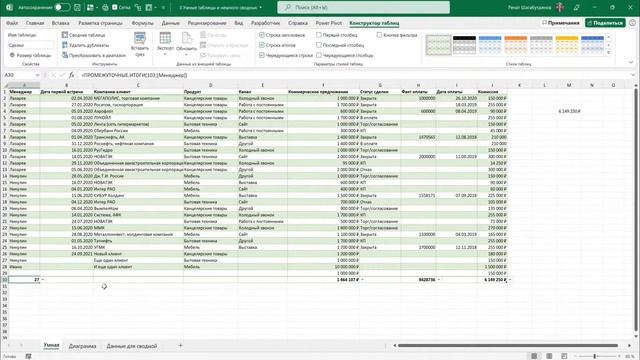The width and height of the screenshot is (640, 360).
Task: Switch to the Вид tab
Action: point(239,23)
